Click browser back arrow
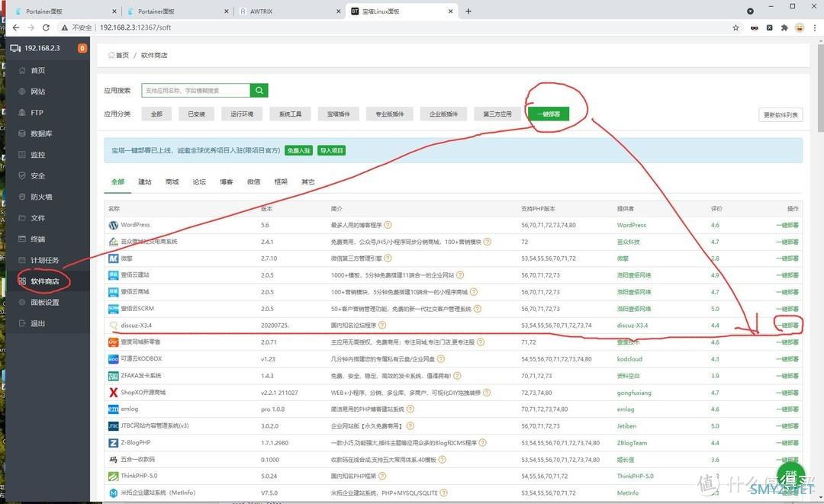Image resolution: width=824 pixels, height=504 pixels. tap(16, 27)
